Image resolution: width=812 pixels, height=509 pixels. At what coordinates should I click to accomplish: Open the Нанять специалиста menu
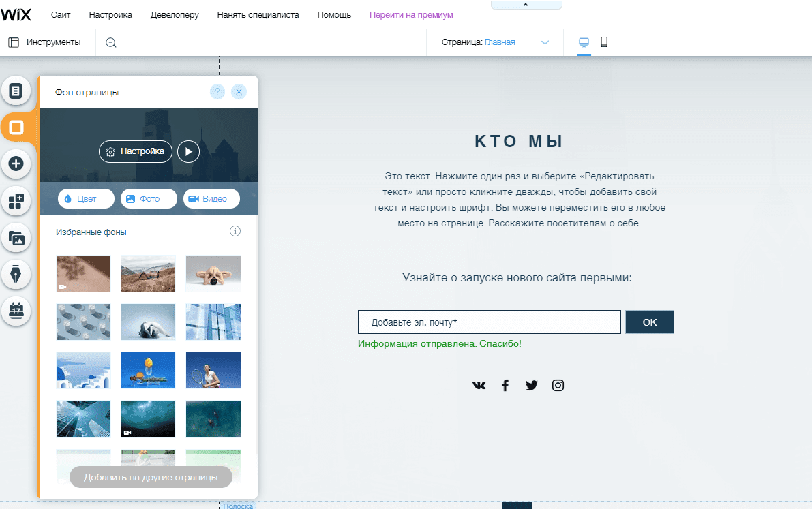point(259,14)
